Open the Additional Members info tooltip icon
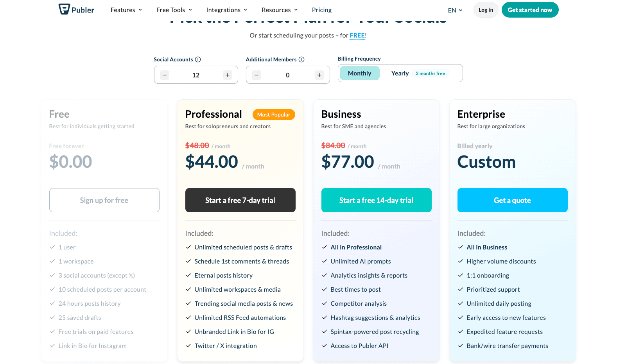 click(301, 59)
